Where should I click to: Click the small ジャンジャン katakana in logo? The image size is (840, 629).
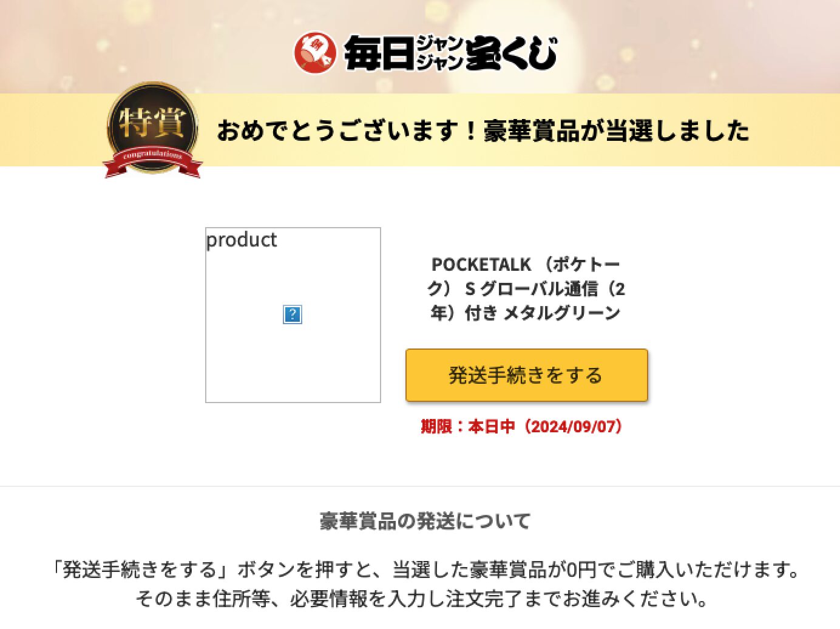(x=440, y=53)
